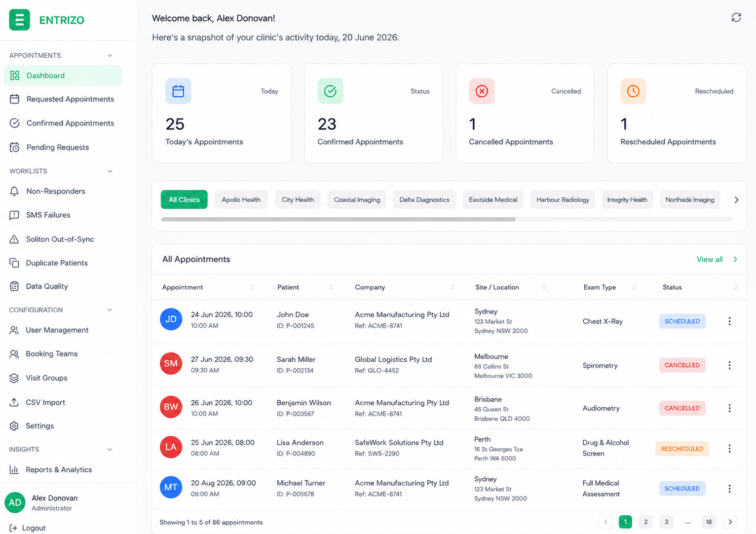Open row actions menu for Michael Turner

[730, 489]
